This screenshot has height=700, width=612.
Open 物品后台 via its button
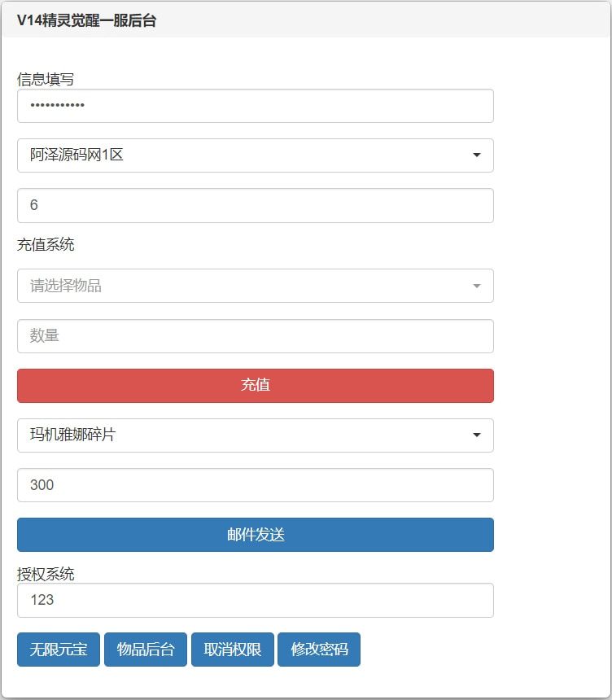pos(146,650)
